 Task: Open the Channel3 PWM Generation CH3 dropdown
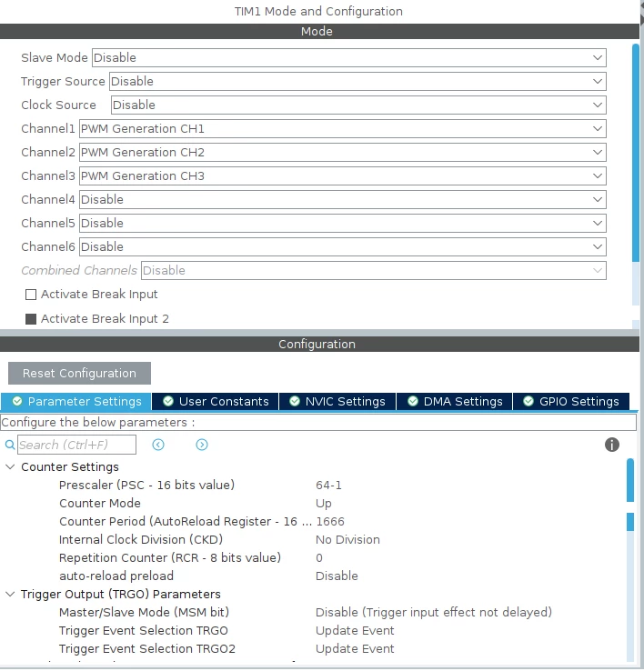[343, 175]
